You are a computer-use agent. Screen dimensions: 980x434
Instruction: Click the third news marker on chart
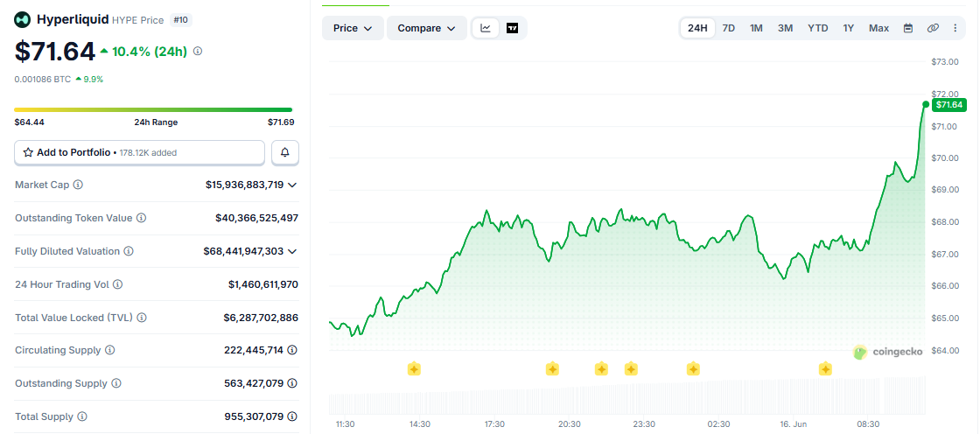pos(601,369)
